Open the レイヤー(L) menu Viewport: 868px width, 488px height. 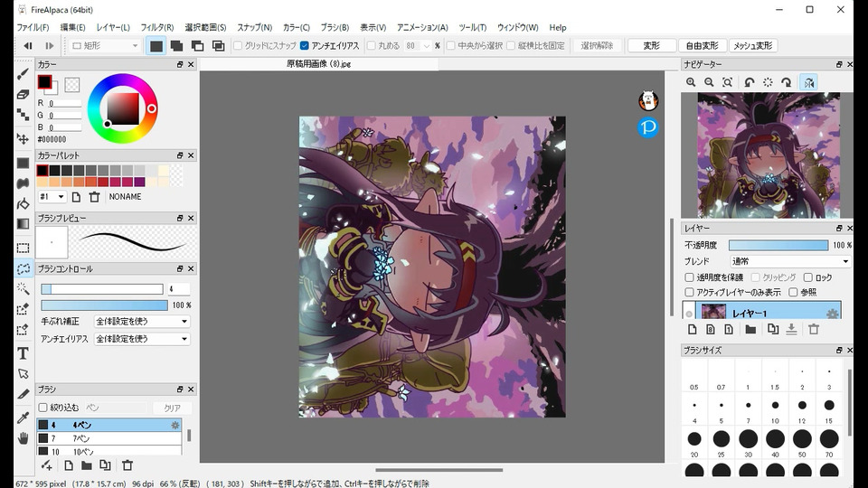tap(113, 27)
